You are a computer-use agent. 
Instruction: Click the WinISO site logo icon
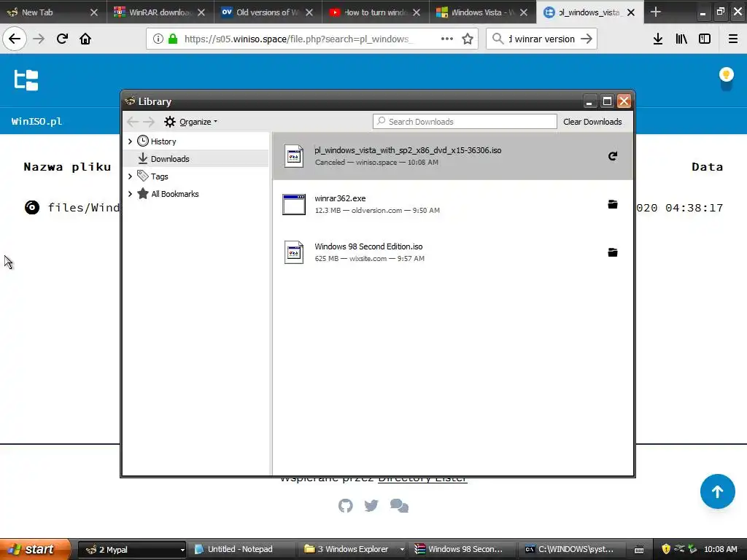26,80
